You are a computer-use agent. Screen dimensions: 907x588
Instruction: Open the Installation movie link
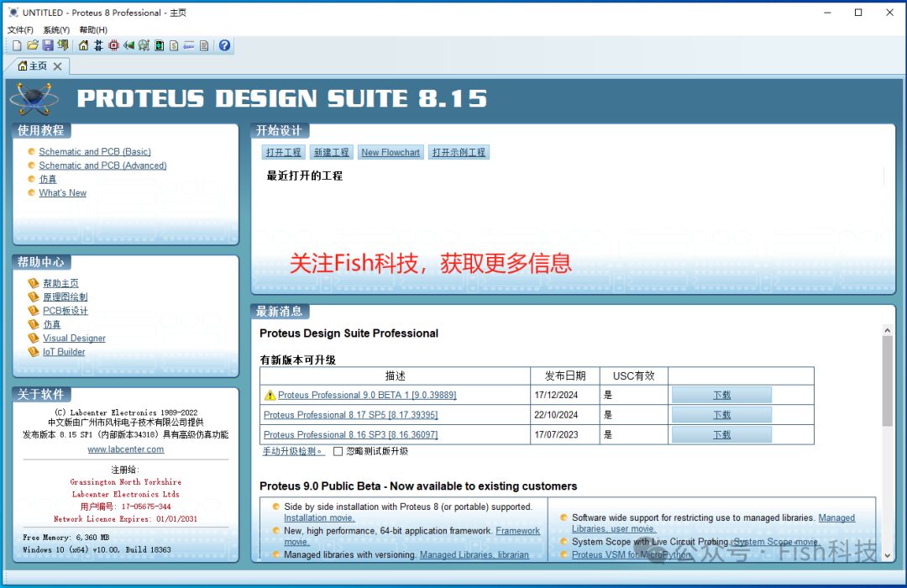[319, 518]
